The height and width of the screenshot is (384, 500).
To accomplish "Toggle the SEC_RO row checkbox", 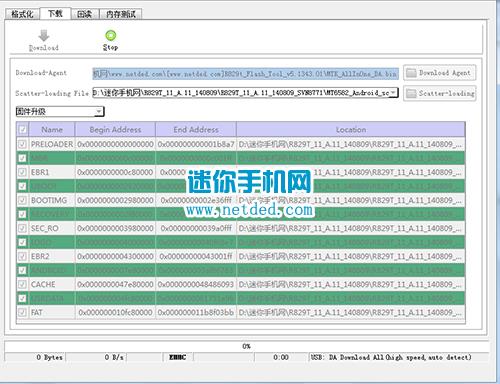I will coord(22,228).
